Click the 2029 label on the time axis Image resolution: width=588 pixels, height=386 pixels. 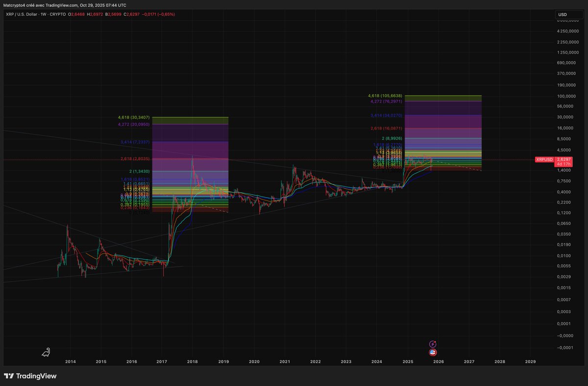[530, 361]
